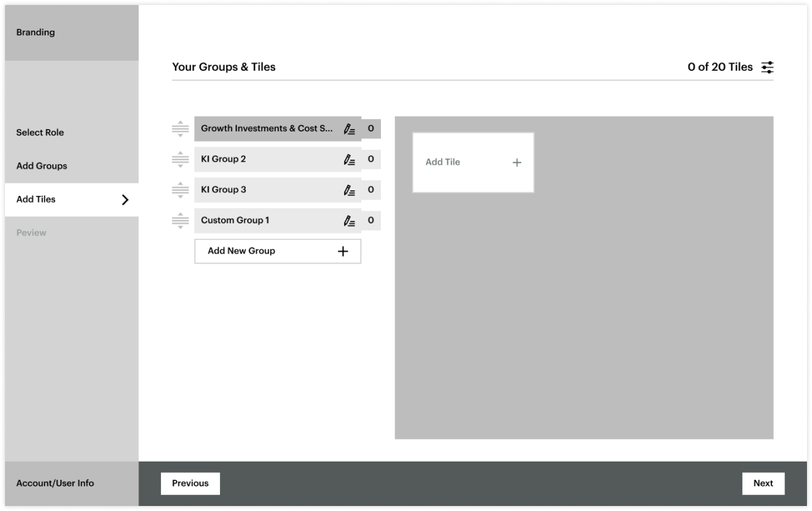Screen dimensions: 812x511
Task: Click the plus icon inside Add Tile card
Action: click(516, 162)
